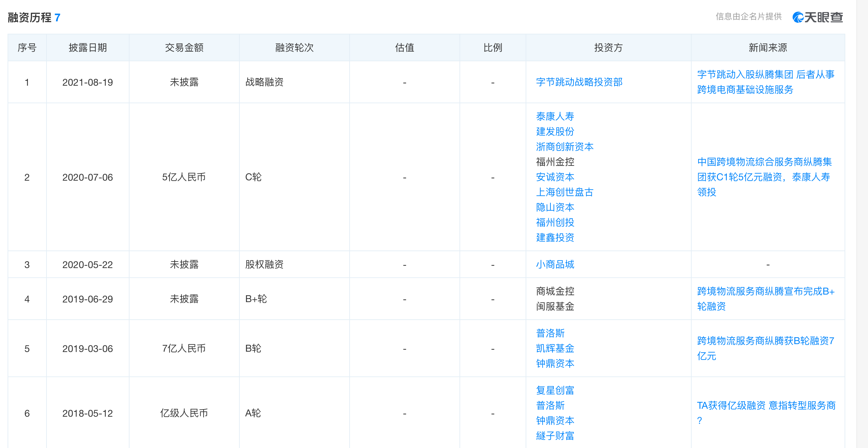The image size is (868, 448).
Task: Open investor 普洛斯 in B轮 row
Action: pos(550,333)
